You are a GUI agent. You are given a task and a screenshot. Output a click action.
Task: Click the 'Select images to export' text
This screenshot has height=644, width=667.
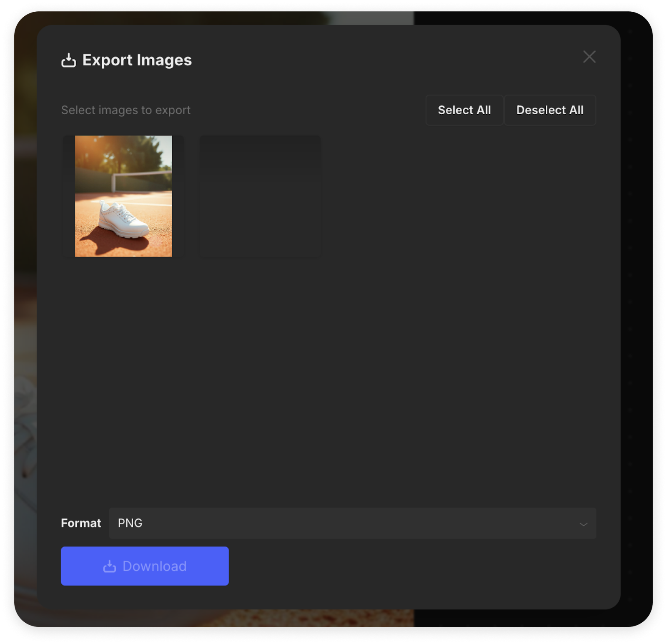point(126,110)
